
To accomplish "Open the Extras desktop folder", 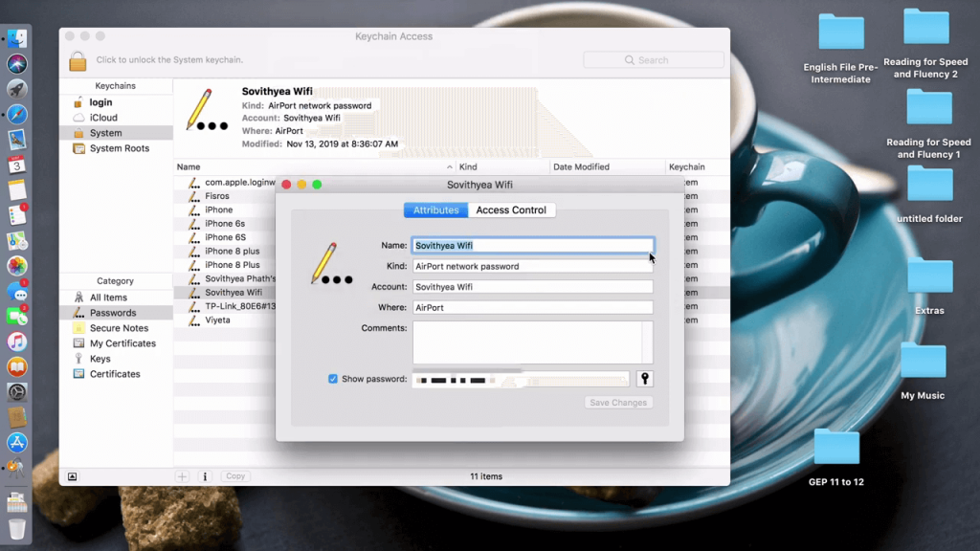I will click(930, 275).
